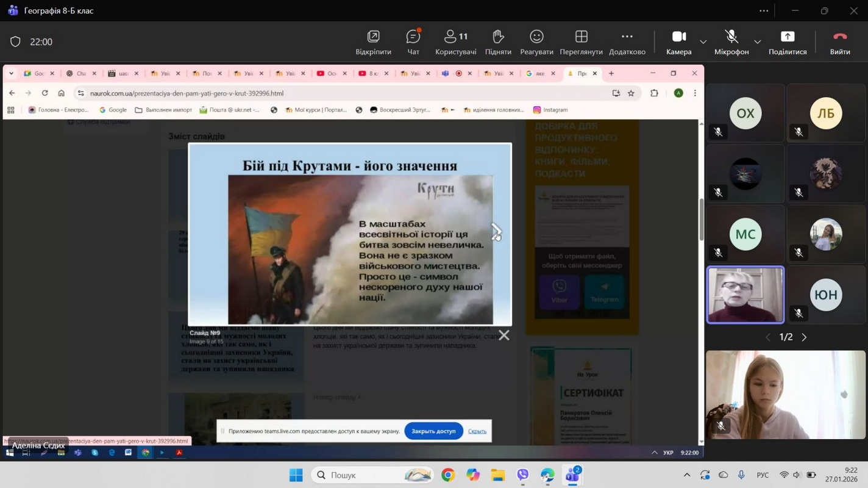Viewport: 868px width, 488px height.
Task: Expand camera options dropdown arrow
Action: (x=703, y=42)
